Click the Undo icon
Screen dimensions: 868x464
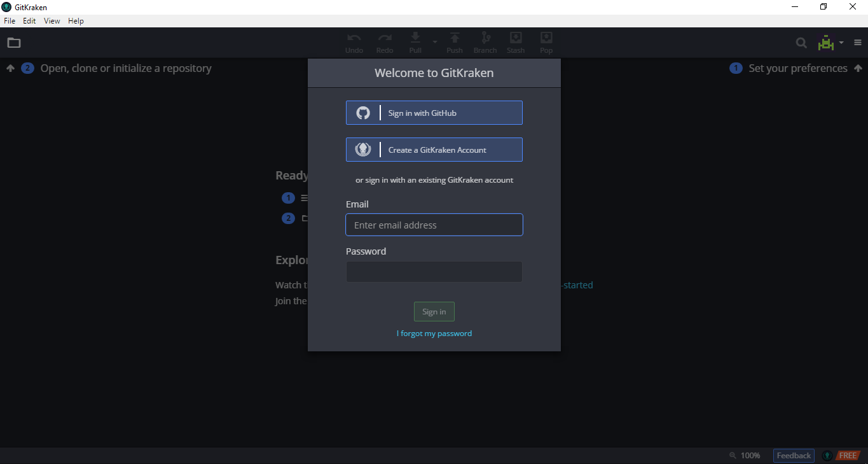(x=354, y=38)
